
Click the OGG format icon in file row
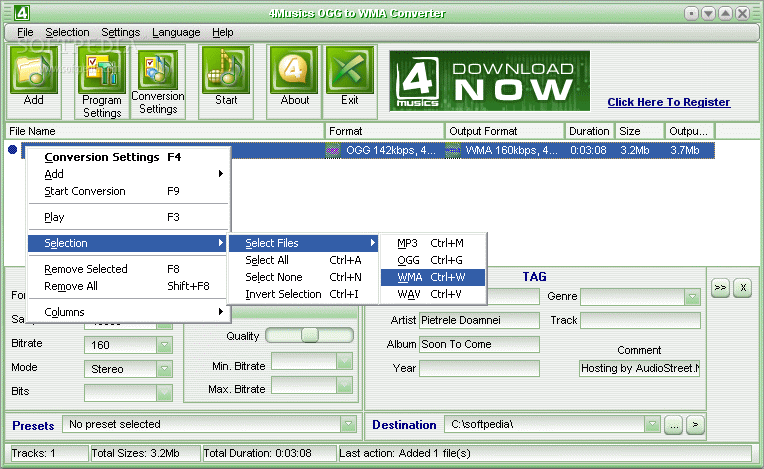(333, 150)
